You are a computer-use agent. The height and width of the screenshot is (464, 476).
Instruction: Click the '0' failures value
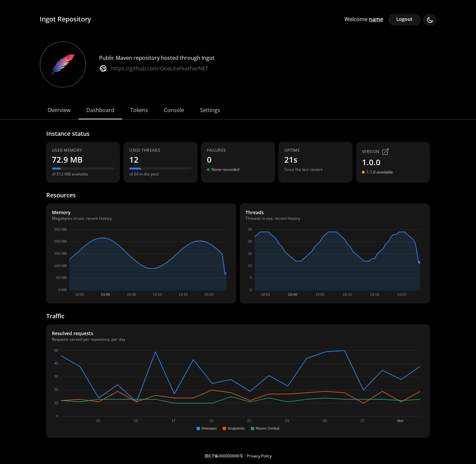tap(209, 160)
